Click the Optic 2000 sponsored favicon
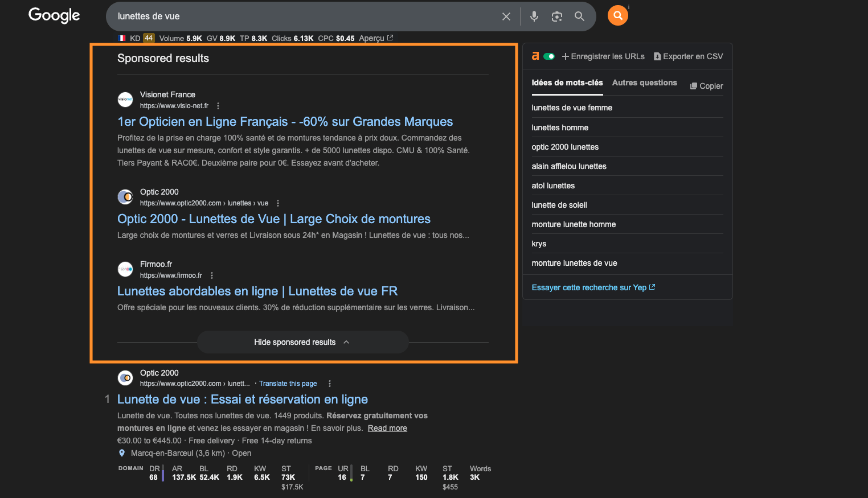The height and width of the screenshot is (498, 868). pos(125,197)
